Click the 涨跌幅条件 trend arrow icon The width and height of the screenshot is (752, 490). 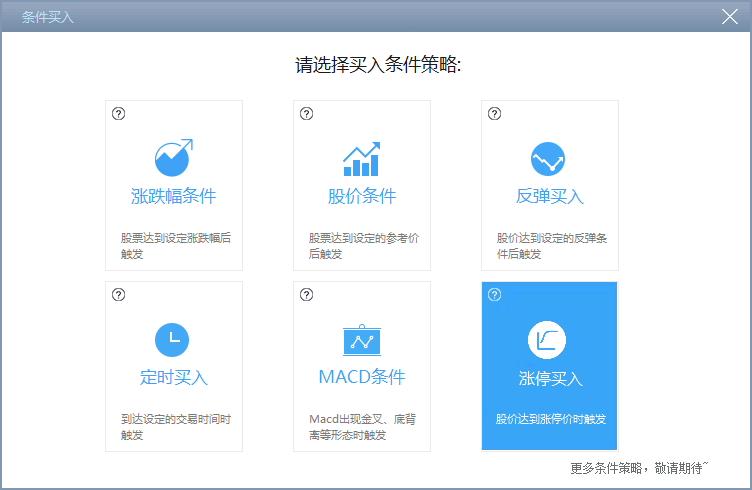[173, 158]
